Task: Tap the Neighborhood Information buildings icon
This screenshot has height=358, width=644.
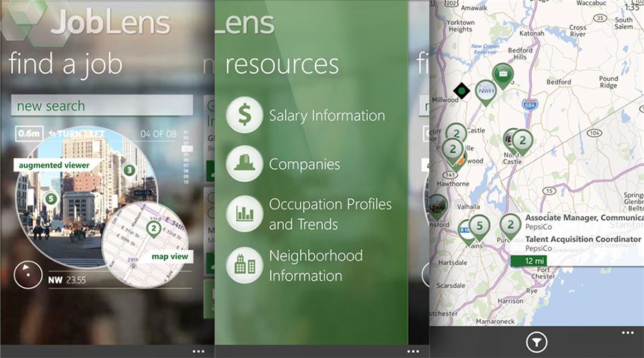Action: (243, 265)
